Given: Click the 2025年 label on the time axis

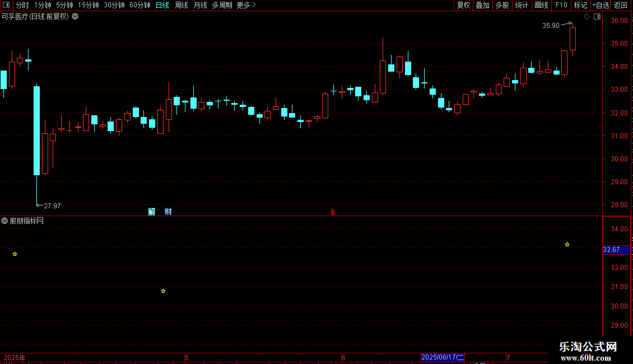Looking at the screenshot, I should [15, 357].
